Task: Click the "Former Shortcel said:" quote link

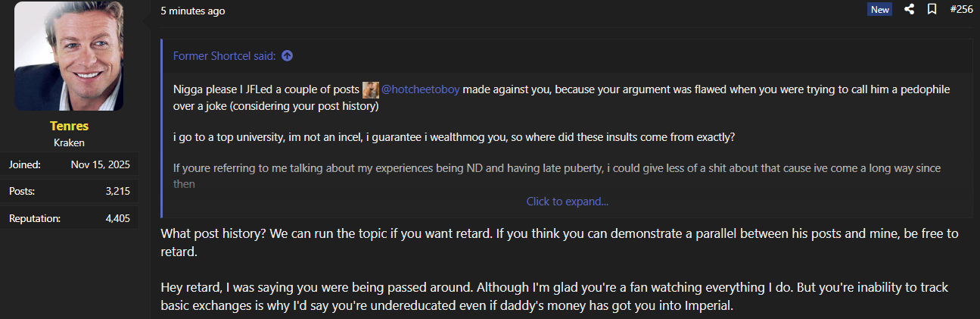Action: pyautogui.click(x=225, y=56)
